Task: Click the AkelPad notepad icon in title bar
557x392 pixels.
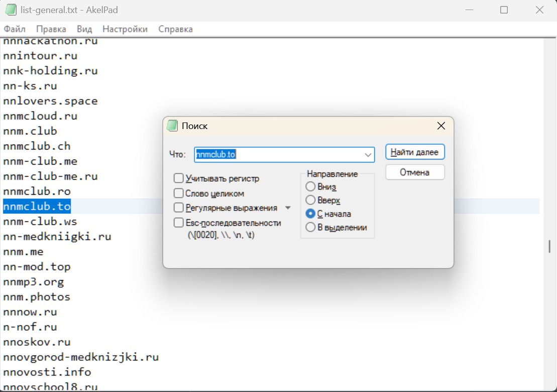Action: click(11, 10)
